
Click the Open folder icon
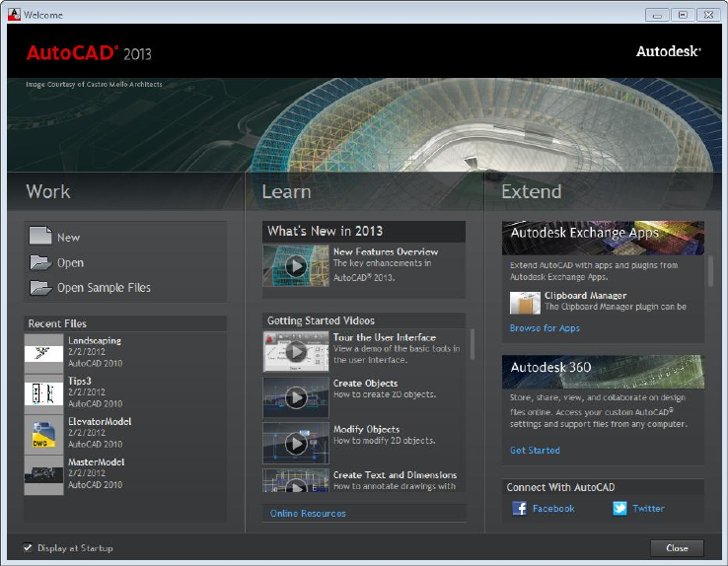40,262
